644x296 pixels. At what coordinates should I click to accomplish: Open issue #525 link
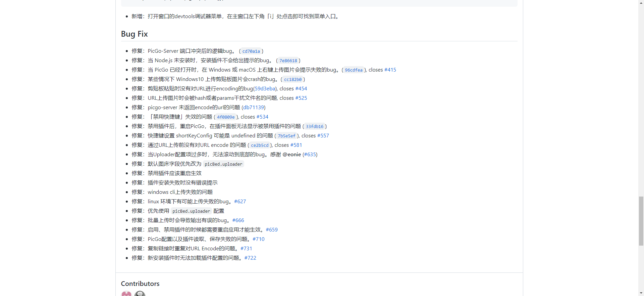pos(301,98)
